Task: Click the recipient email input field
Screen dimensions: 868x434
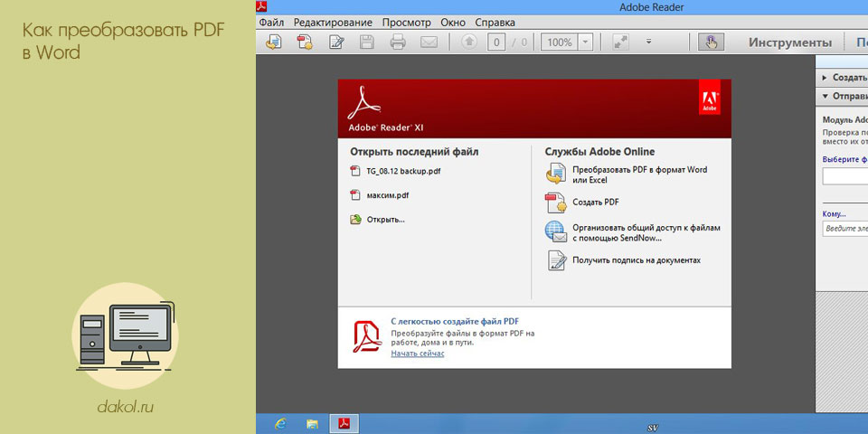Action: (x=844, y=228)
